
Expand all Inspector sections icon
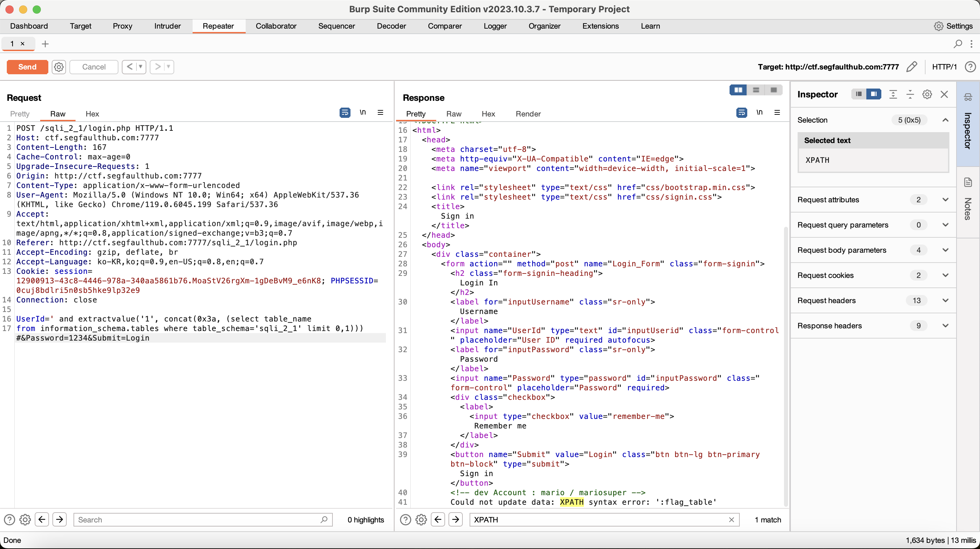pyautogui.click(x=893, y=94)
